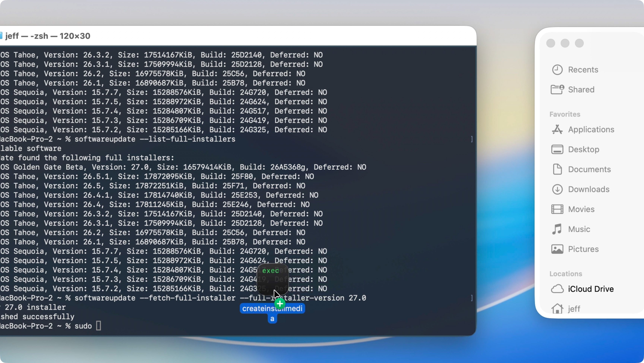Click the Shared folder icon
The width and height of the screenshot is (644, 363).
click(x=557, y=89)
